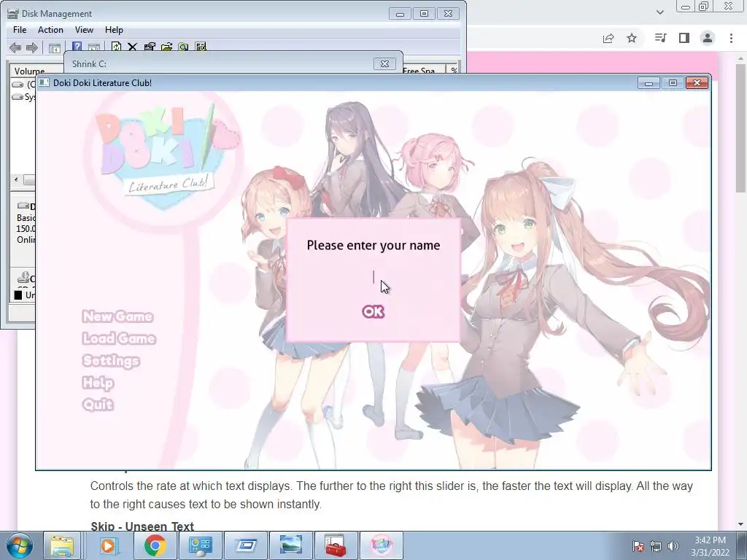This screenshot has width=747, height=560.
Task: Focus the name input field
Action: click(x=373, y=277)
